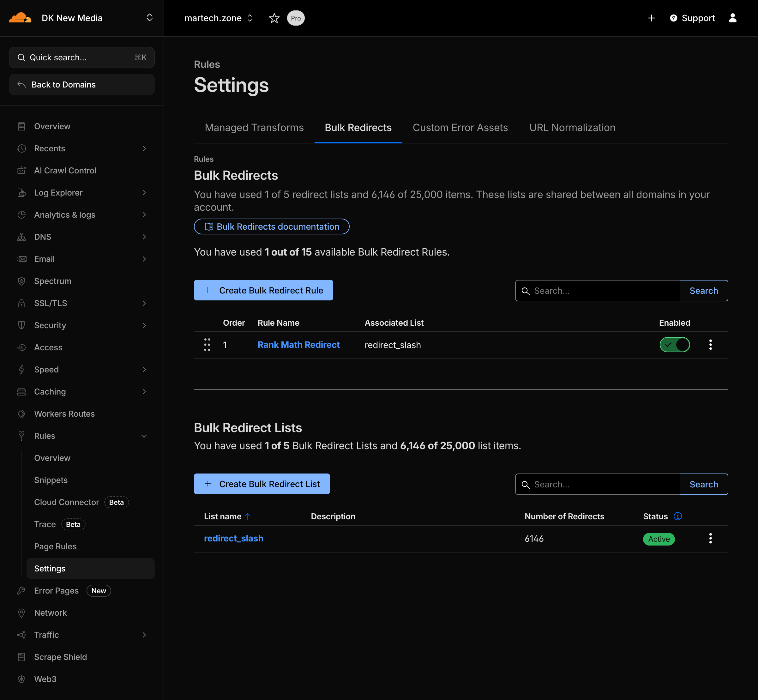Collapse the Rules section in the sidebar
Viewport: 758px width, 700px height.
(x=144, y=436)
